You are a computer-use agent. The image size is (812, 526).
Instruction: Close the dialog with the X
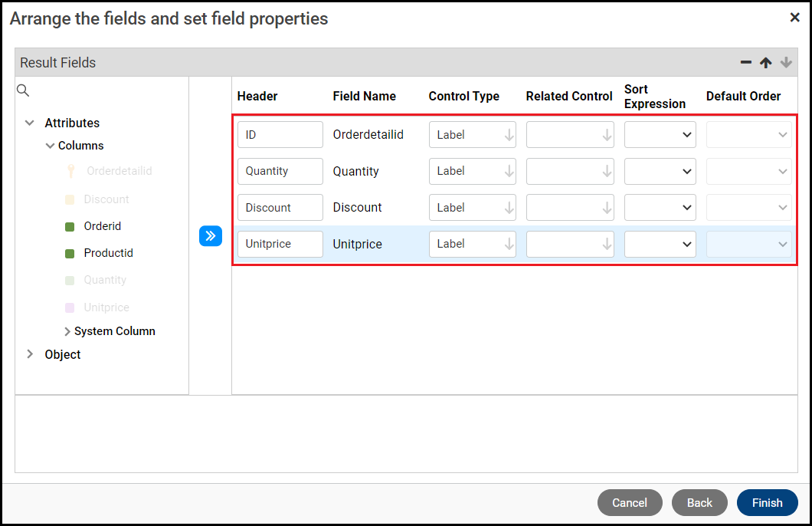coord(794,18)
